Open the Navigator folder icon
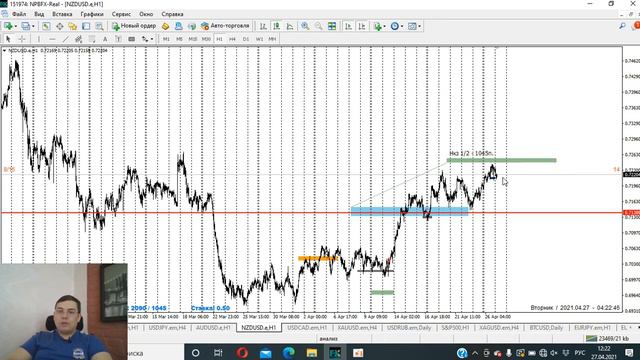This screenshot has width=640, height=360. point(73,26)
